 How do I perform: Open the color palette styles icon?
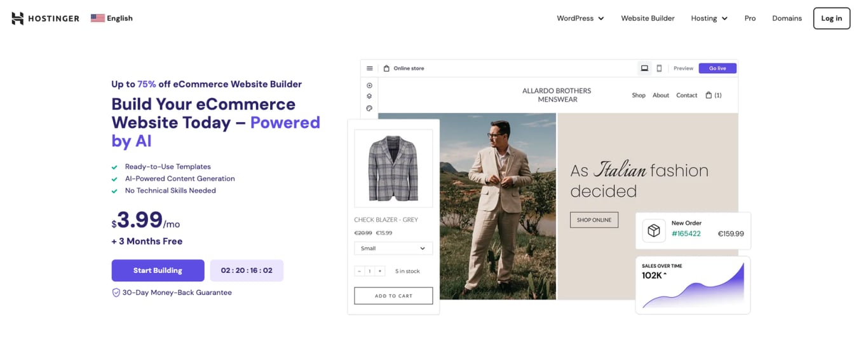pos(370,108)
